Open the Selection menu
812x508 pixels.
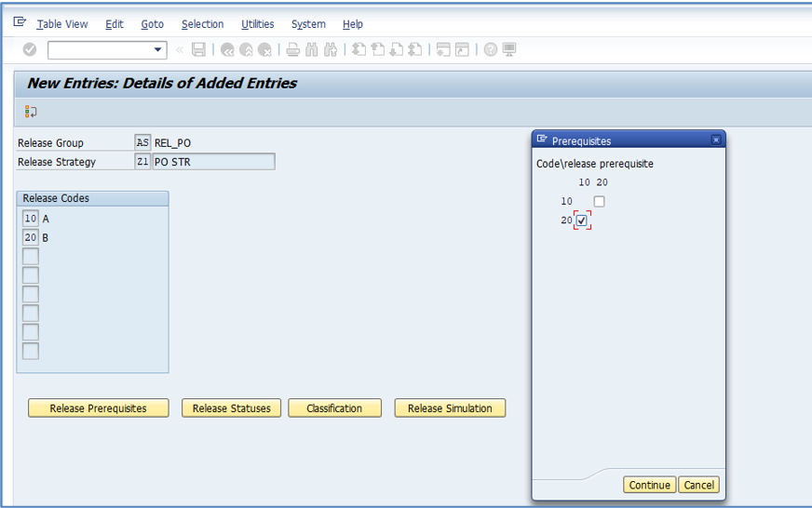(202, 24)
